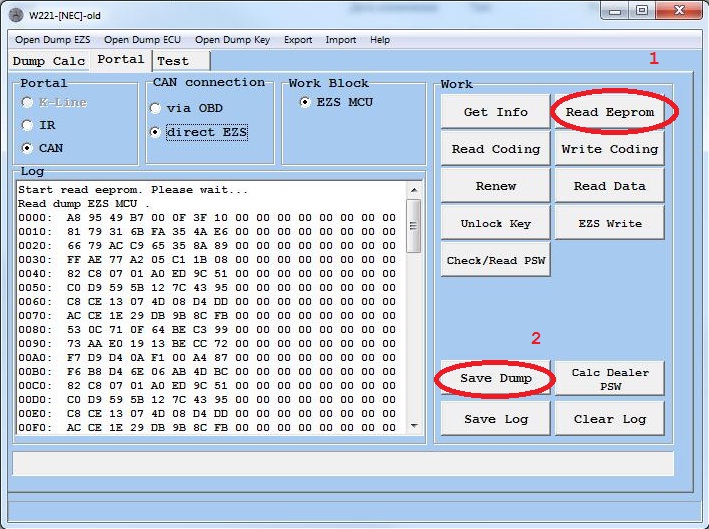Click the log row starting 0080:
The height and width of the screenshot is (529, 709).
point(207,330)
